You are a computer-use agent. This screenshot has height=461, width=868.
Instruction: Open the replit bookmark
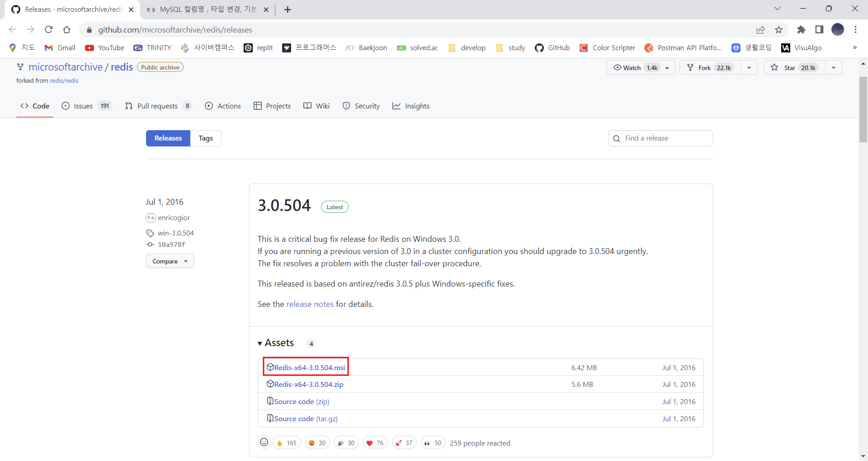[258, 48]
